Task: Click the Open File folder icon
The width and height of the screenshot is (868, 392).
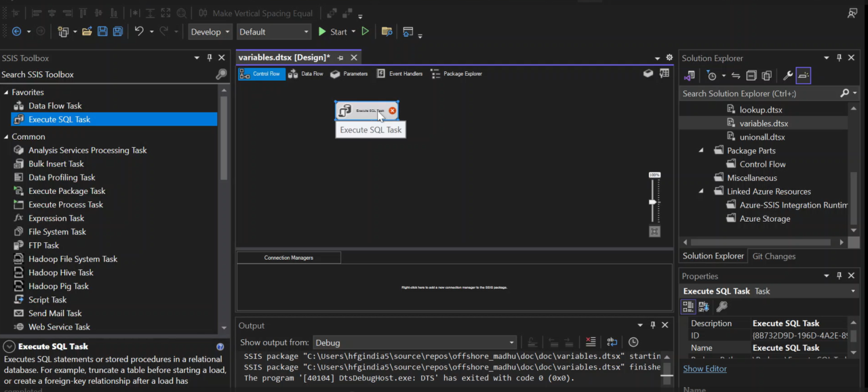Action: pyautogui.click(x=87, y=32)
